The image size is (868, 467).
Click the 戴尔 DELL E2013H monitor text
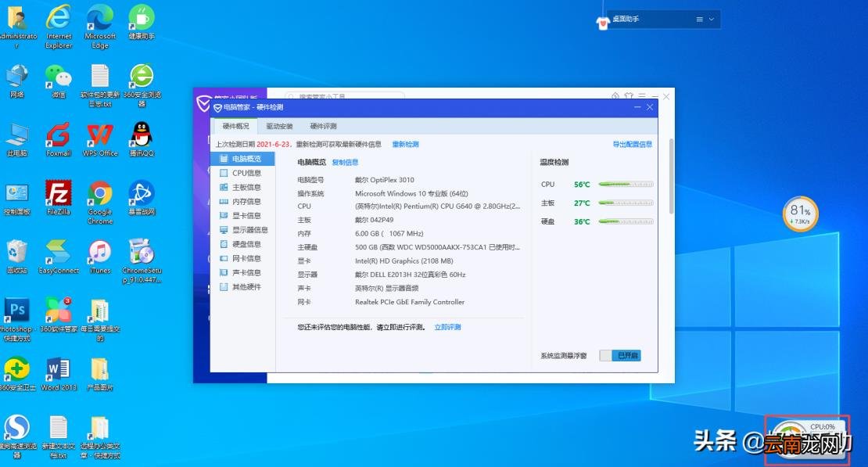(411, 275)
